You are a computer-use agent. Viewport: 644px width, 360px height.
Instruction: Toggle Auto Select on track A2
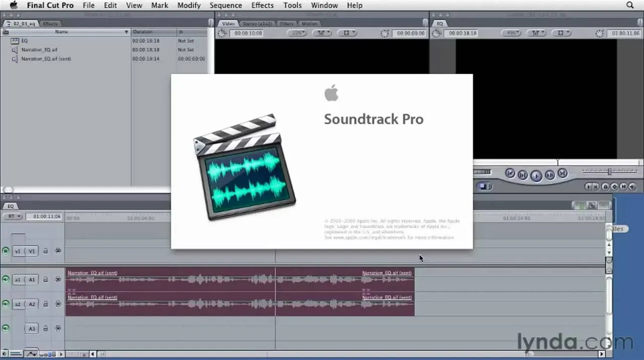click(58, 304)
